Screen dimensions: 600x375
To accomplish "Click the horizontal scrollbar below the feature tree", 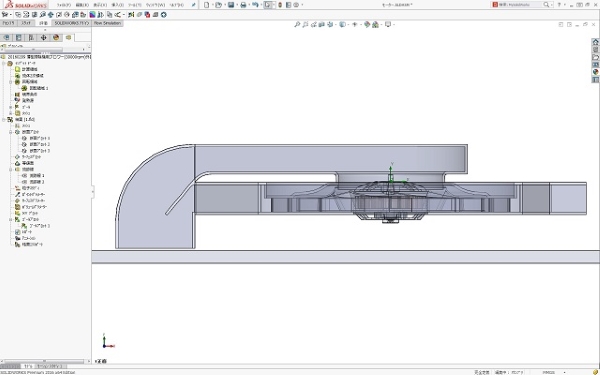I will (45, 361).
